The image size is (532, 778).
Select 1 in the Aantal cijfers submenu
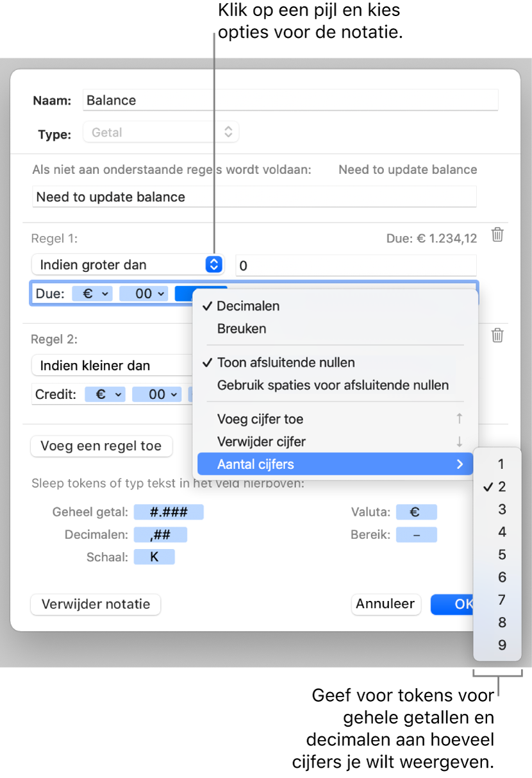(x=497, y=464)
